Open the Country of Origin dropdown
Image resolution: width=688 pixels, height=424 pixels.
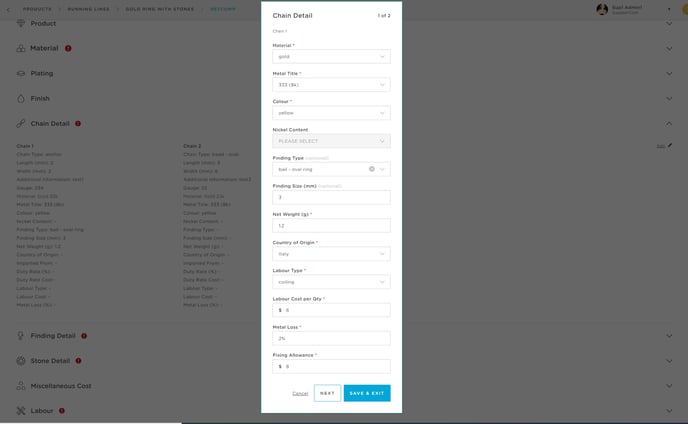click(x=331, y=254)
